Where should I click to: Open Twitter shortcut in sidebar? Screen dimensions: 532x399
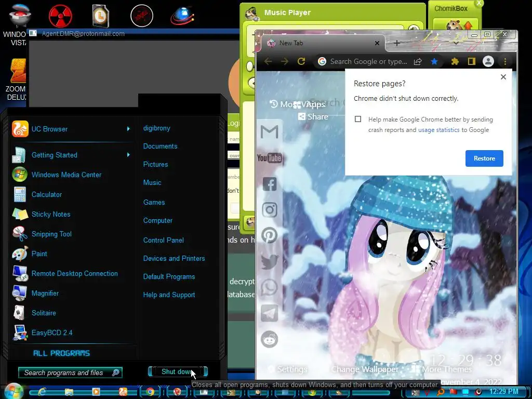click(x=270, y=262)
